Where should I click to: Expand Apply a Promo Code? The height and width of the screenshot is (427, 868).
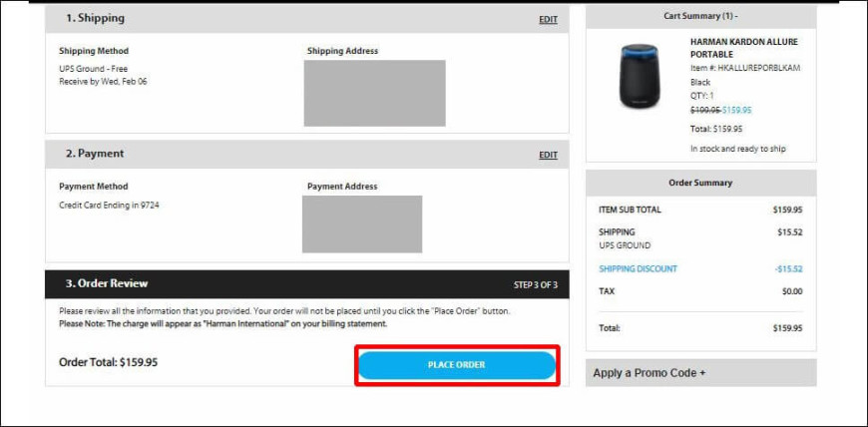pos(700,373)
